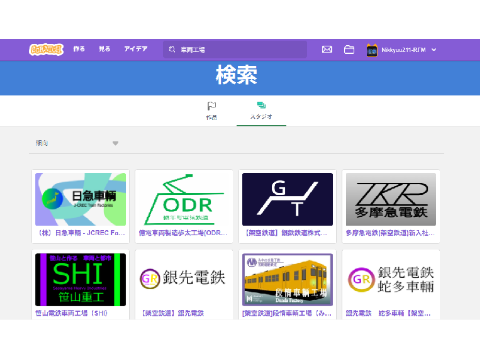Expand the account dropdown chevron
This screenshot has height=360, width=480.
coord(434,50)
